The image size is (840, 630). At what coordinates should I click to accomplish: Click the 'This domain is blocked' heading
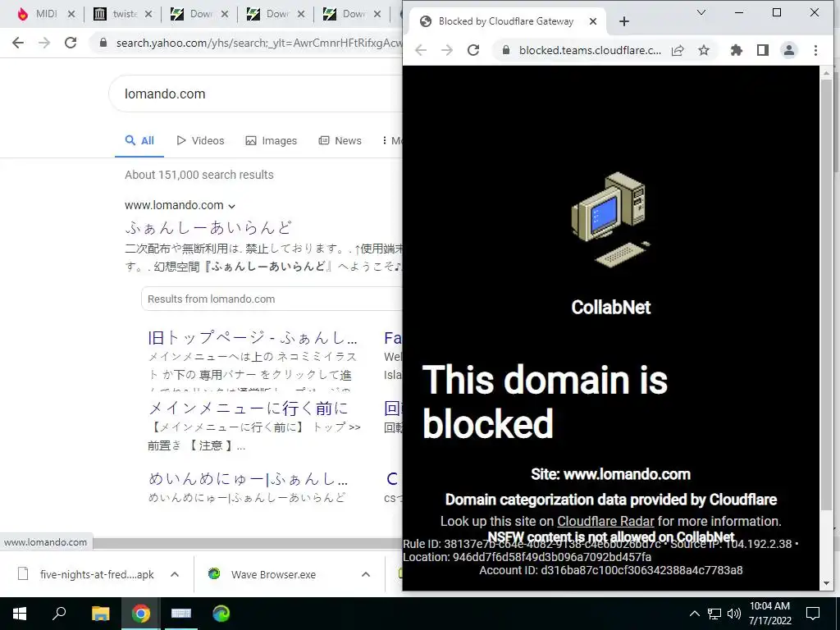click(545, 401)
